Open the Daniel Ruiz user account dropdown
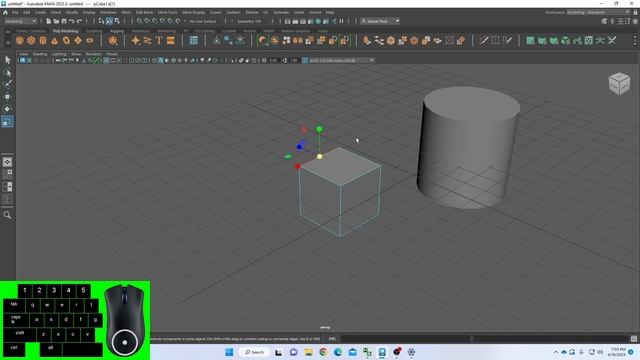Image resolution: width=640 pixels, height=360 pixels. (x=380, y=21)
